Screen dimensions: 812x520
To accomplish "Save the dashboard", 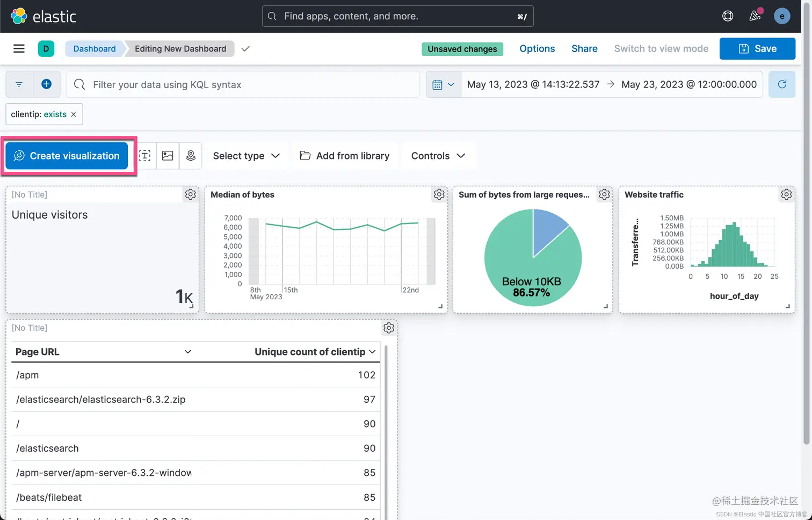I will [x=757, y=48].
